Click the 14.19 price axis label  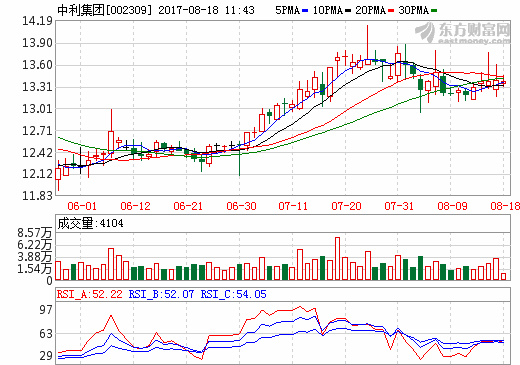tap(37, 21)
